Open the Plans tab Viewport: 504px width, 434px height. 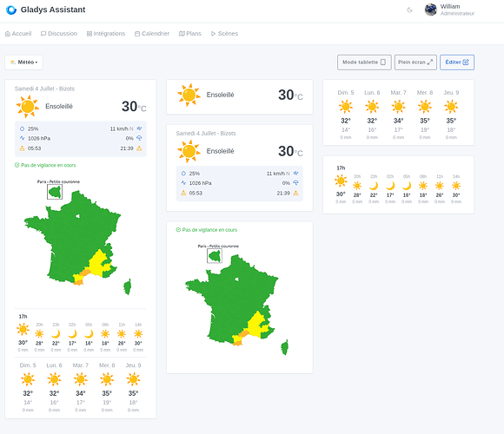tap(190, 34)
